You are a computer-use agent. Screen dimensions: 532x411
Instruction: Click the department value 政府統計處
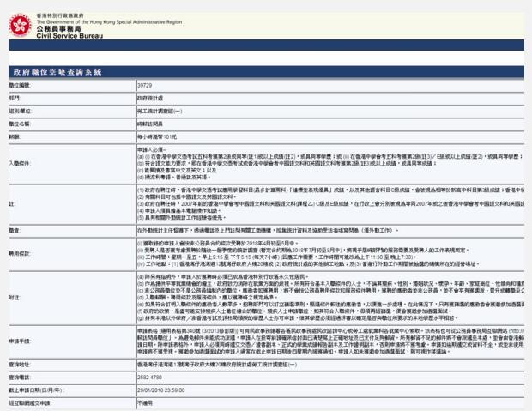(152, 99)
